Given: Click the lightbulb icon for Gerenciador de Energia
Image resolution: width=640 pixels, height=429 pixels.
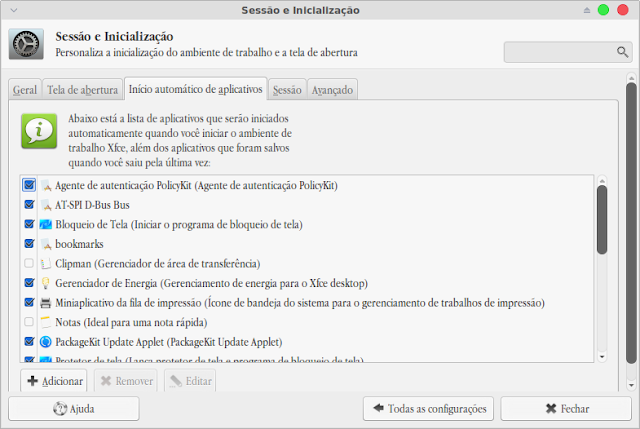Looking at the screenshot, I should pyautogui.click(x=46, y=283).
